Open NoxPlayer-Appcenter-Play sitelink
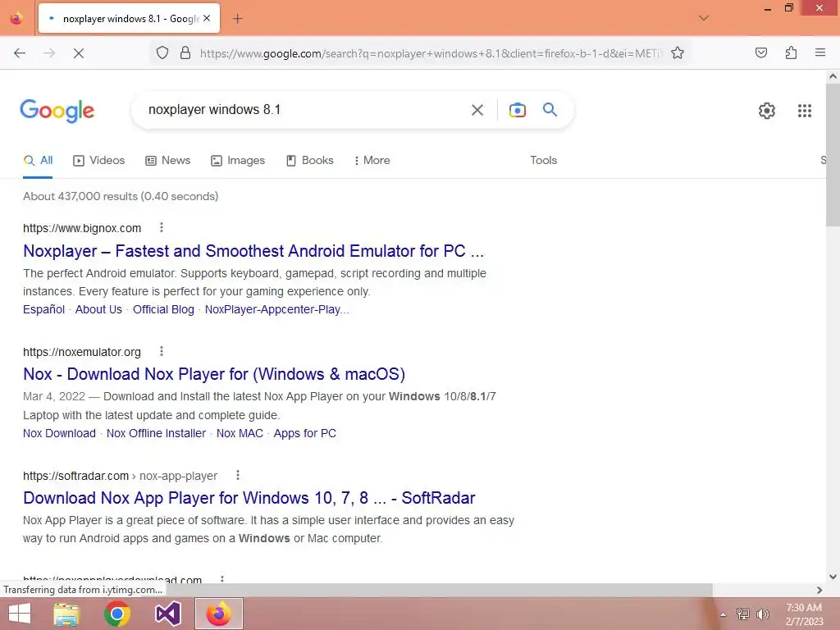The height and width of the screenshot is (630, 840). point(277,309)
